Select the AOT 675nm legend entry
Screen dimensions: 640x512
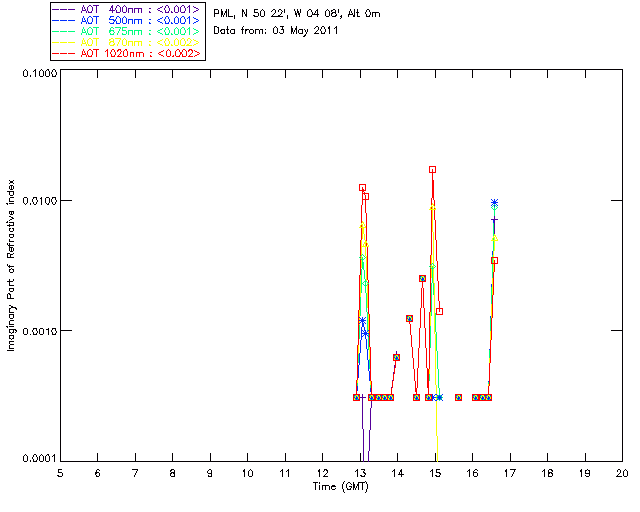[126, 31]
